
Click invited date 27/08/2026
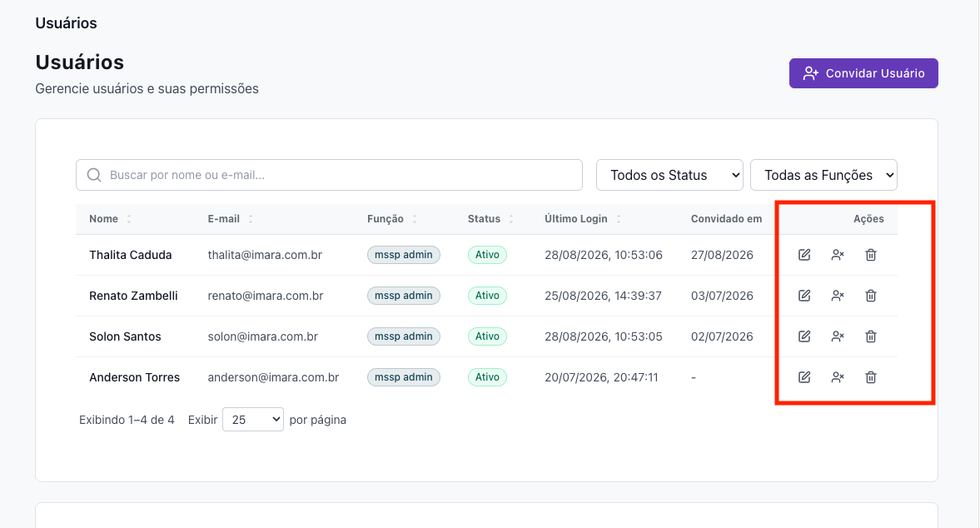point(722,255)
